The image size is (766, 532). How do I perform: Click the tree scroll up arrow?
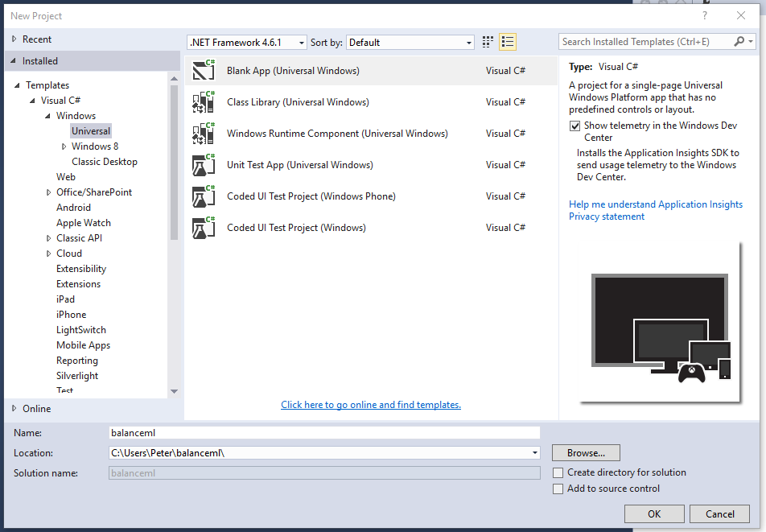[174, 78]
